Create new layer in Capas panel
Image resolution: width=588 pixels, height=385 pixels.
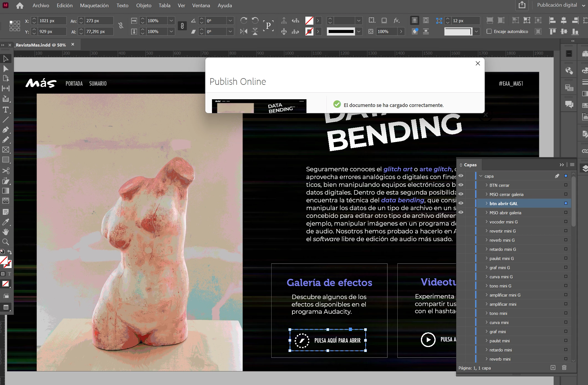pyautogui.click(x=553, y=368)
